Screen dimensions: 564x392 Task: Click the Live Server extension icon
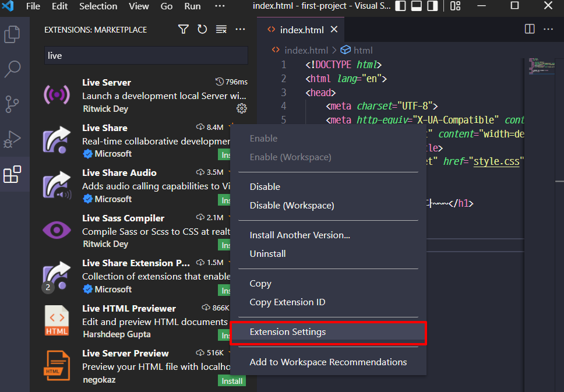[x=57, y=95]
